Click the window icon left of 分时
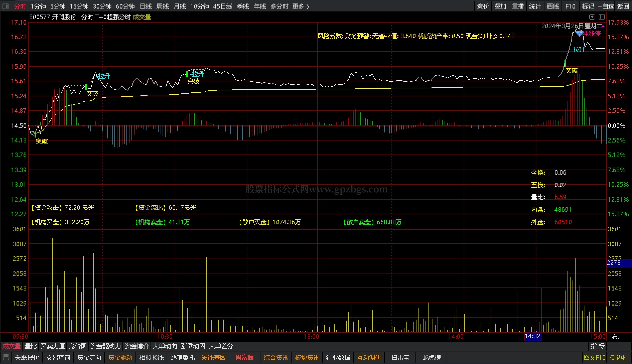Viewport: 632px width, 364px height. [6, 6]
